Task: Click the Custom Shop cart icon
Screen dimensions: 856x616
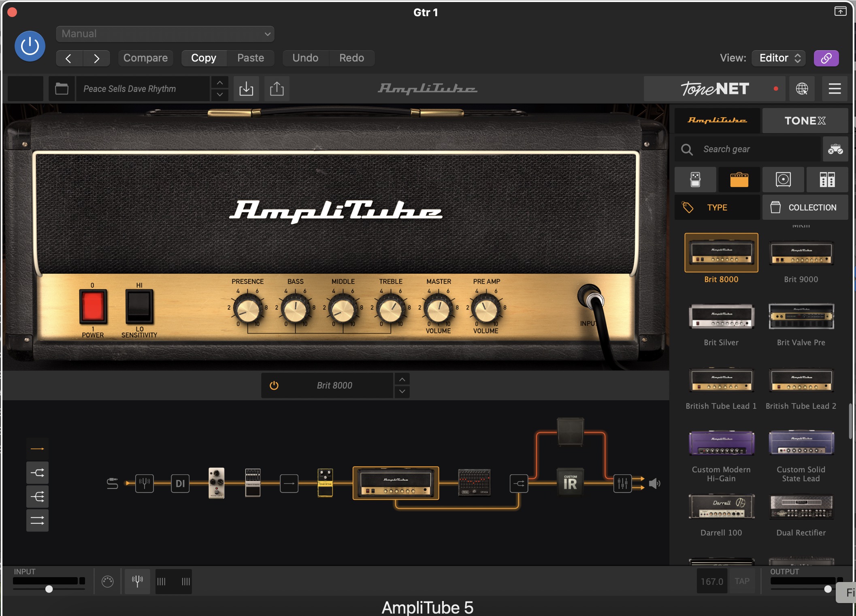Action: click(x=835, y=149)
